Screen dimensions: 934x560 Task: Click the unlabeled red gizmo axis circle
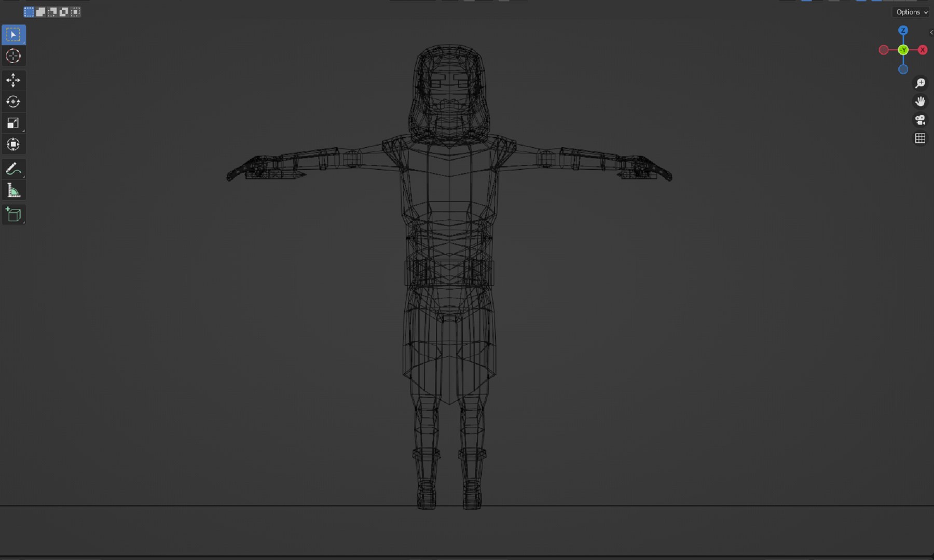point(884,50)
